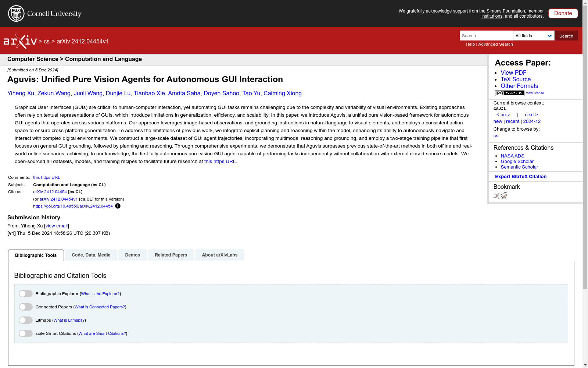Open the new listings link
This screenshot has height=368, width=588.
498,121
